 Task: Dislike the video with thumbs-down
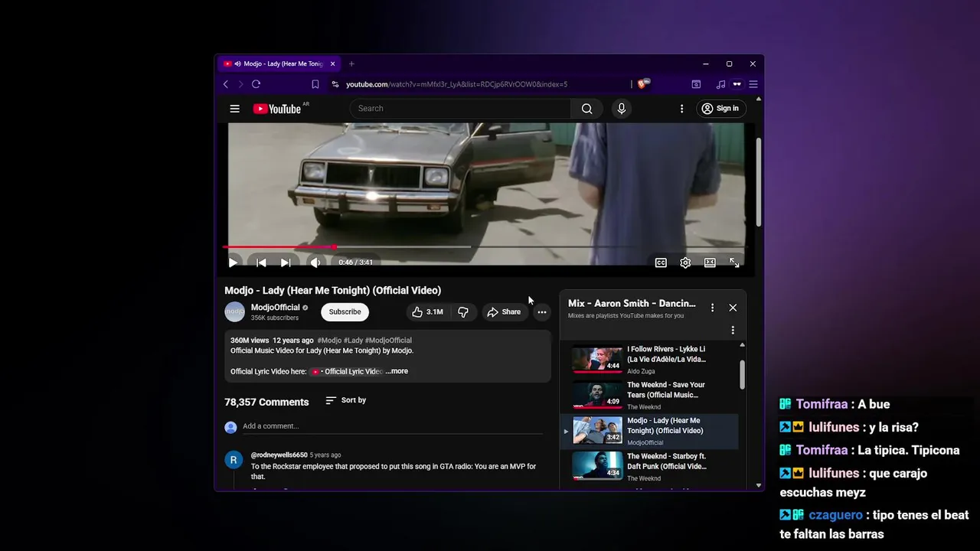[463, 311]
